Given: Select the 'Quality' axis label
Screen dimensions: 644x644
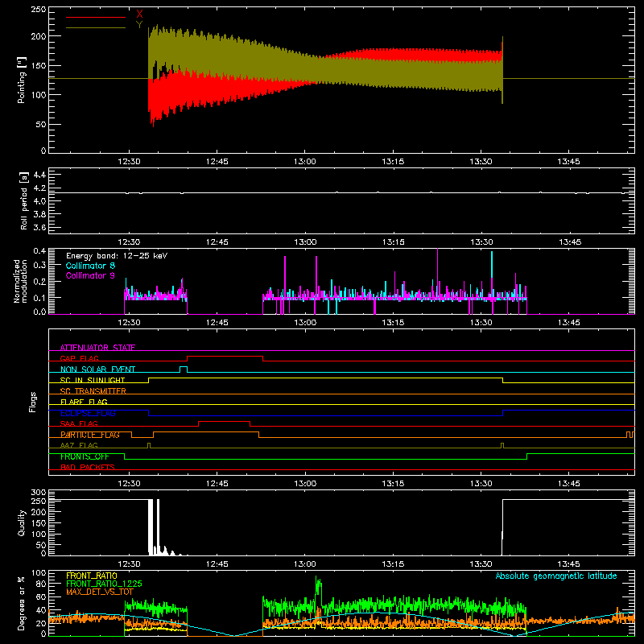Looking at the screenshot, I should (22, 522).
